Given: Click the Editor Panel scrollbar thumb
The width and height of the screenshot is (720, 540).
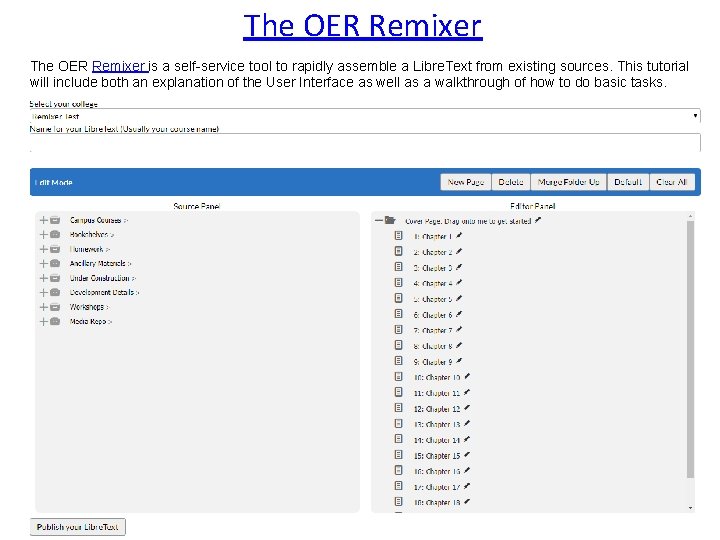Looking at the screenshot, I should [x=690, y=349].
